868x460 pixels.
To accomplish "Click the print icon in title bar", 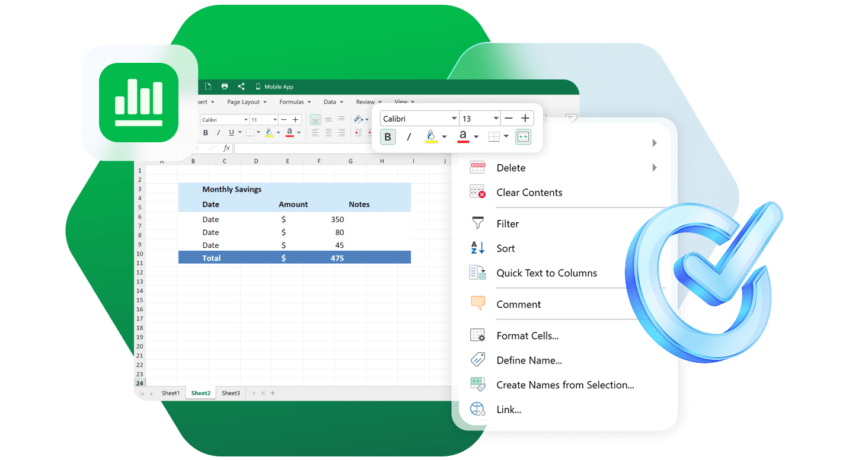I will tap(225, 87).
